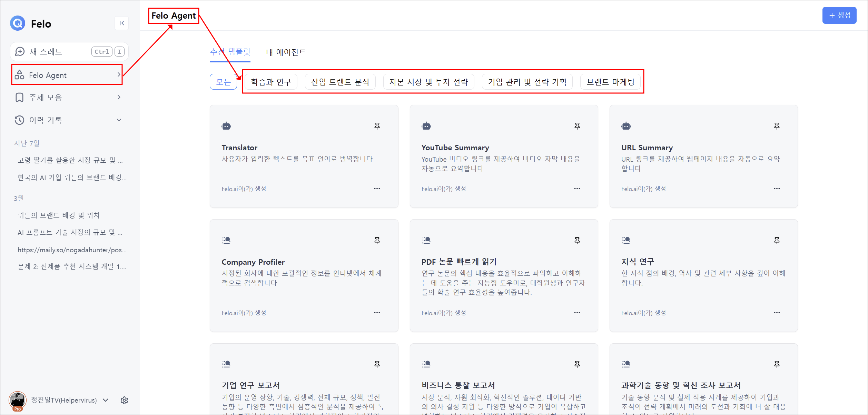Open more options on YouTube Summary card
Viewport: 868px width, 415px height.
coord(577,189)
